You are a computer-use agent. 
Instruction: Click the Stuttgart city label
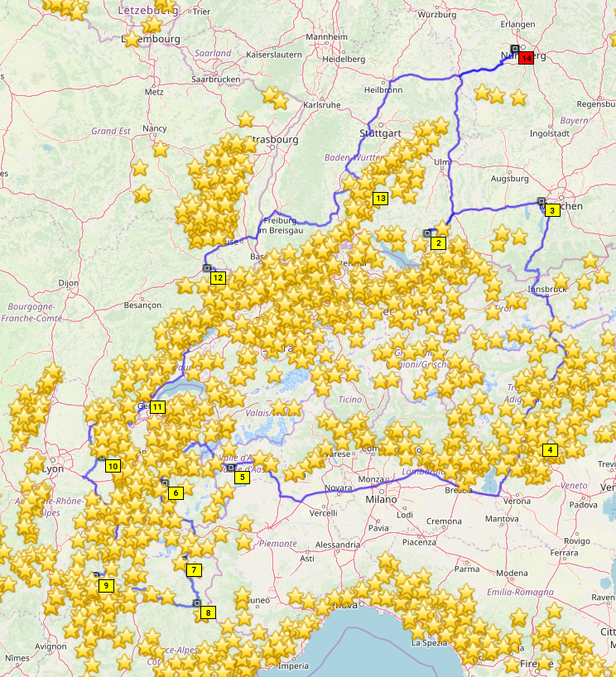tap(381, 132)
